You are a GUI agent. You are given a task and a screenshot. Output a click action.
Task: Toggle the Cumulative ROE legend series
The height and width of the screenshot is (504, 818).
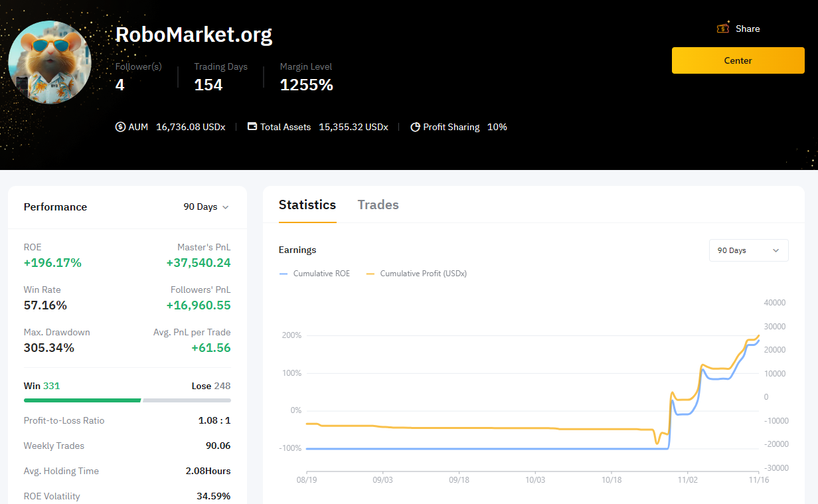pos(315,274)
